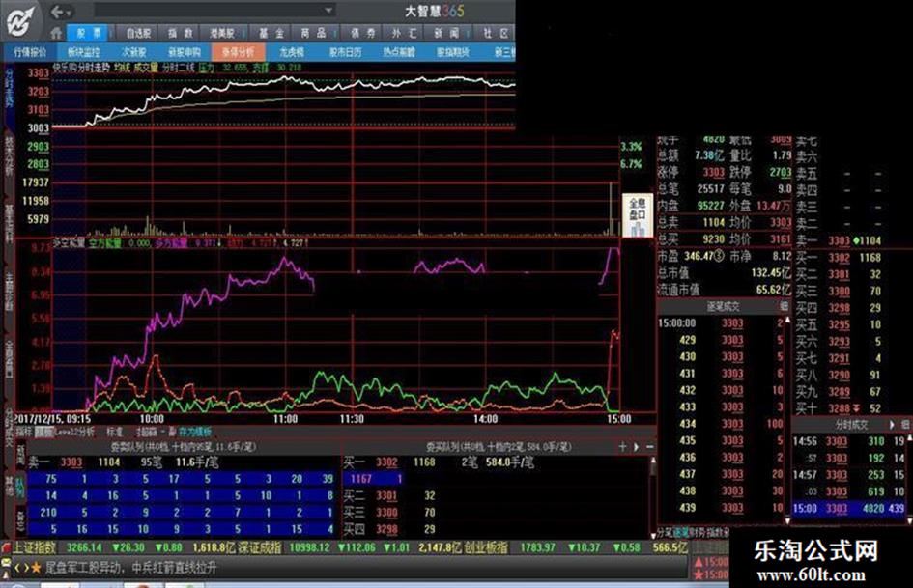Click the 全息盘口 icon button

(637, 216)
